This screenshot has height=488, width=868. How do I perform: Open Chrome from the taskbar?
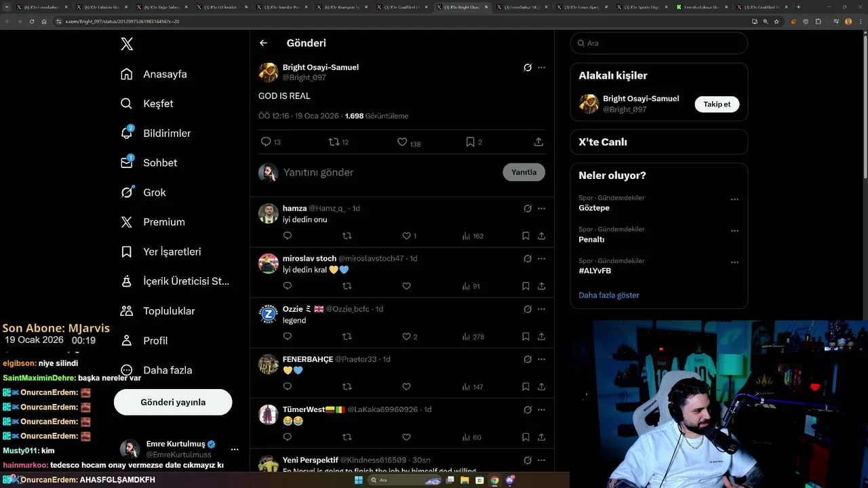494,480
